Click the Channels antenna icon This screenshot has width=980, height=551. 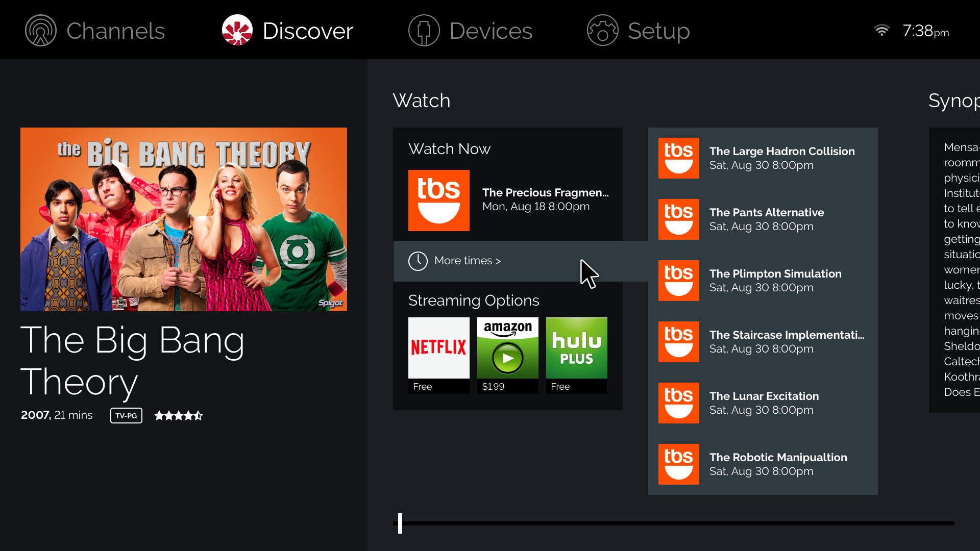(x=41, y=31)
